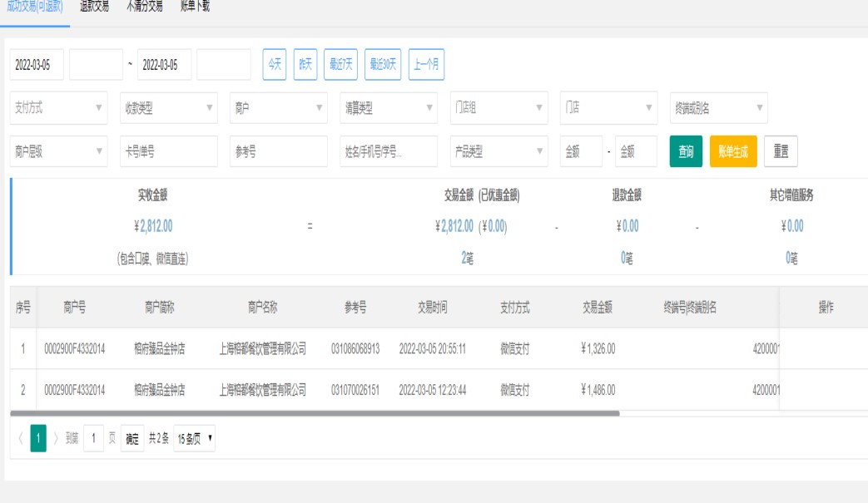The image size is (868, 503).
Task: Go to previous page using left arrow
Action: [21, 438]
